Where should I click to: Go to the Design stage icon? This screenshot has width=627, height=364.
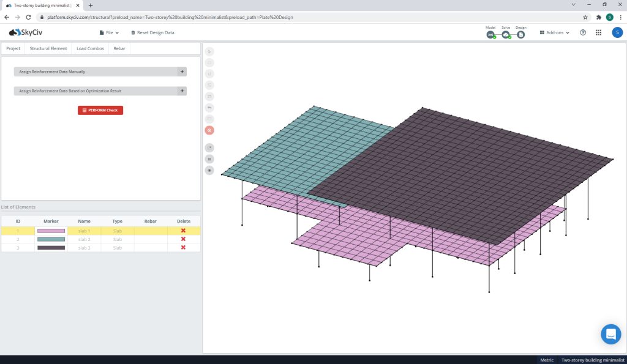point(521,34)
